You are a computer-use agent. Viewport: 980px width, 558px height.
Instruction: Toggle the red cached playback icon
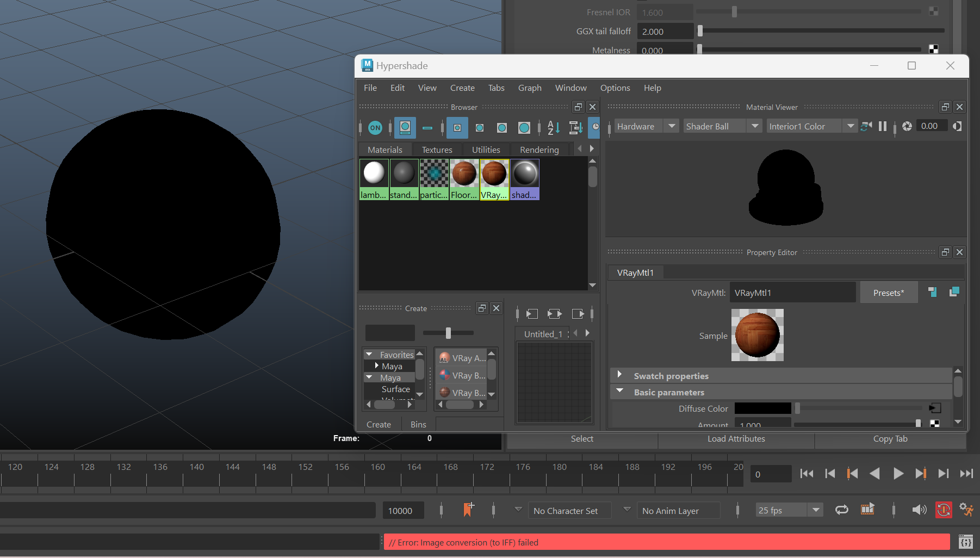(944, 510)
